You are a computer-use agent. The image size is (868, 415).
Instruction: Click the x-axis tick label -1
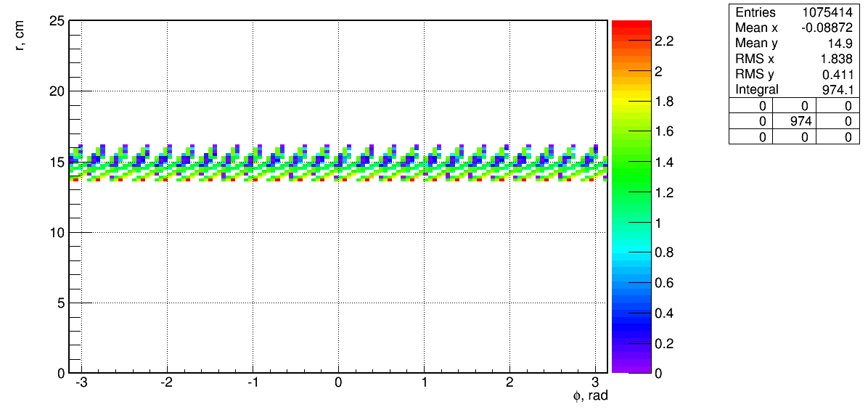point(253,383)
